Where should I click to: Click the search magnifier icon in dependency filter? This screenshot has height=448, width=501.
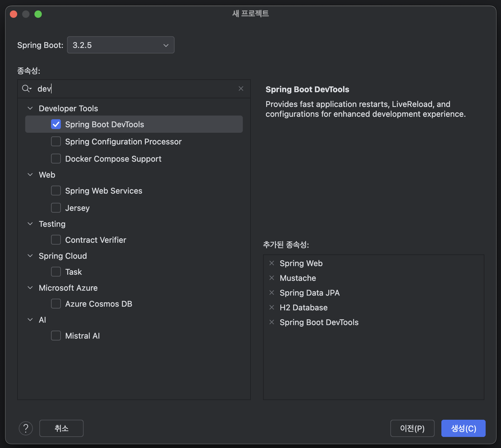[27, 89]
